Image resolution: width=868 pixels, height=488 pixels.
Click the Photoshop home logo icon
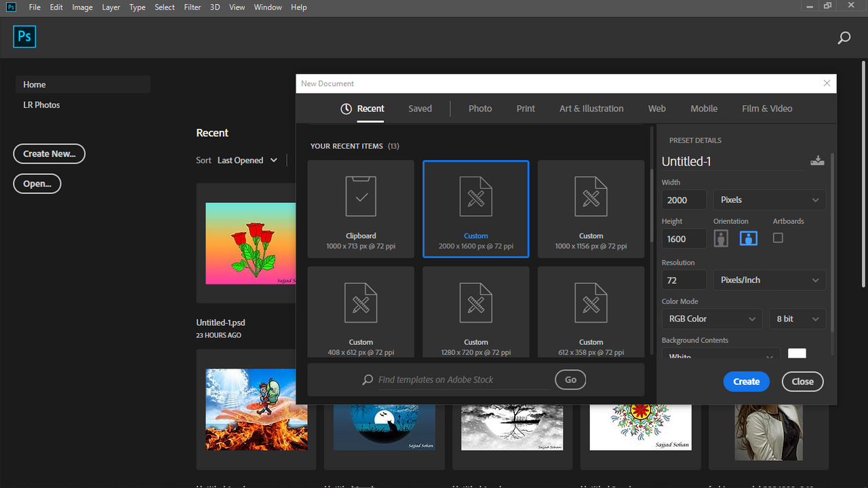[x=24, y=37]
